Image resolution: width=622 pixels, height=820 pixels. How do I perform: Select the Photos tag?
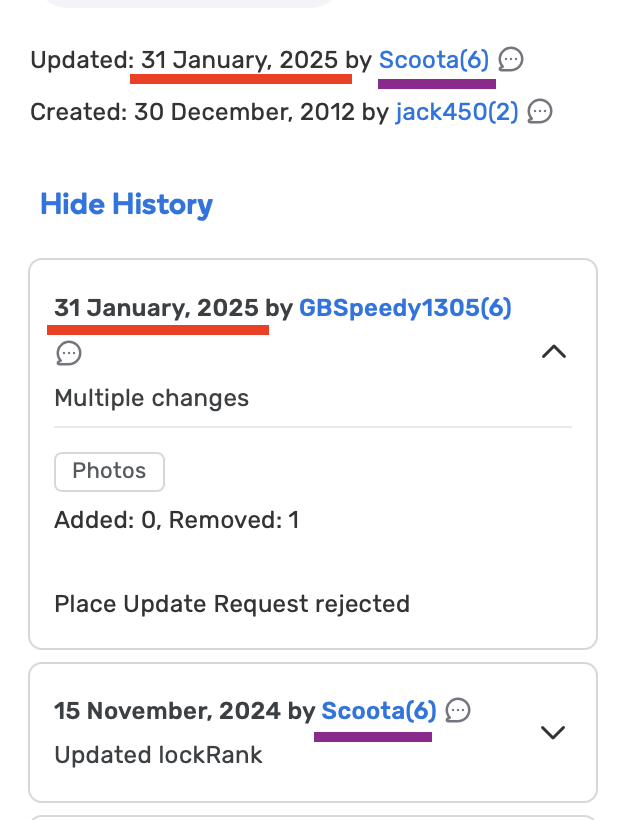pos(109,471)
